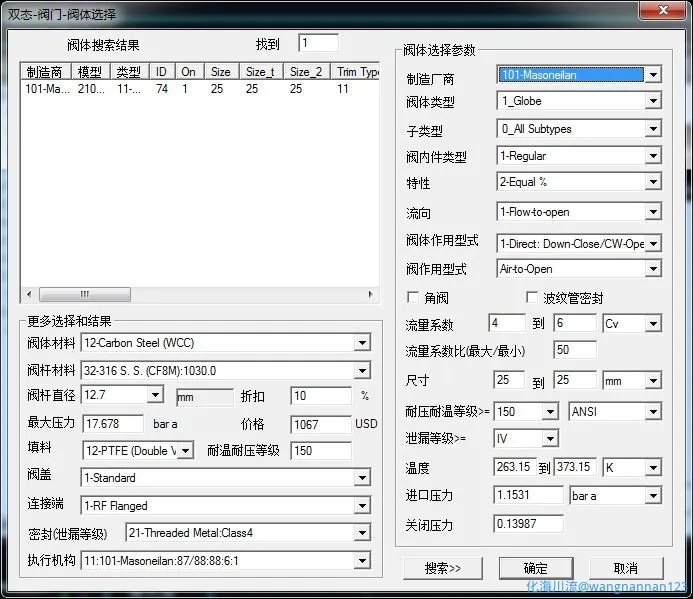The height and width of the screenshot is (599, 693).
Task: Check the 波纹管密封 checkbox
Action: [532, 298]
